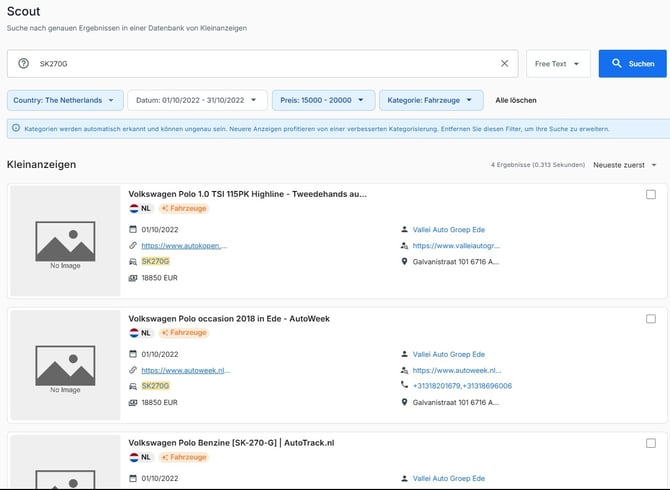
Task: Click the info icon in the category notice banner
Action: tap(16, 128)
